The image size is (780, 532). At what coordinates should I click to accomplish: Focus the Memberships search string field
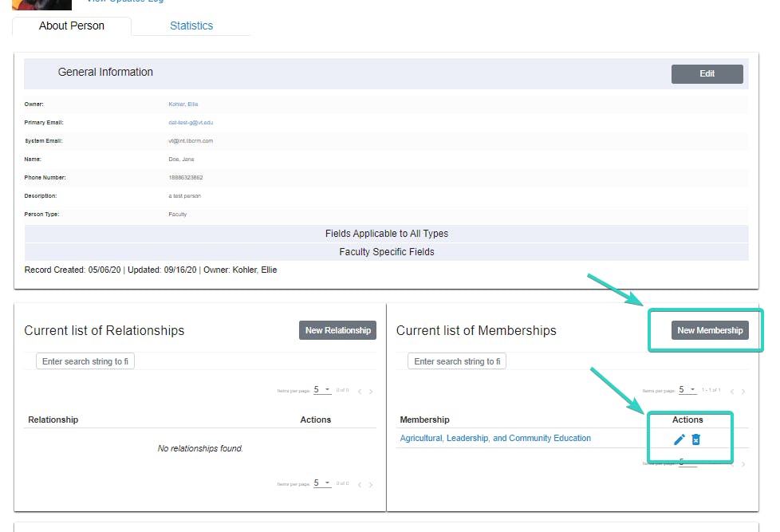(457, 361)
